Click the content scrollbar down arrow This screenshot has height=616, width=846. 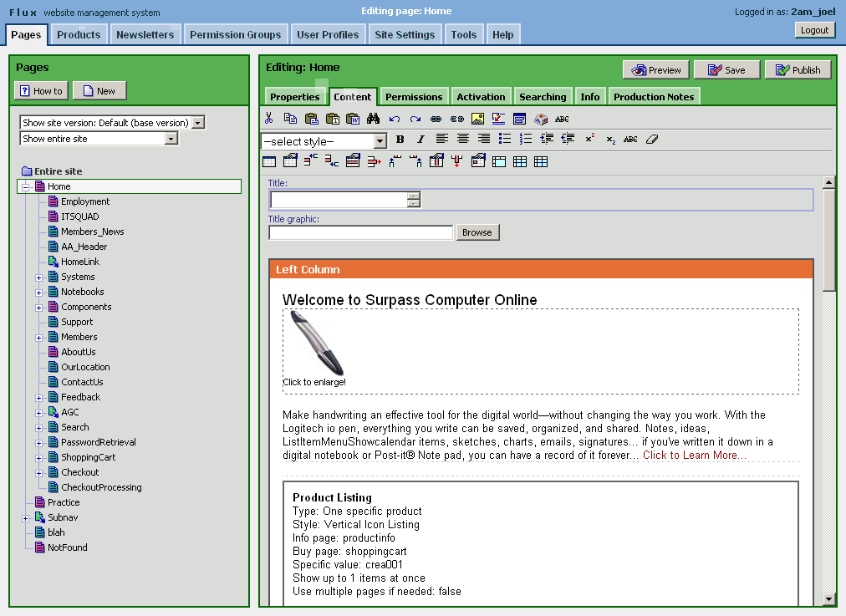829,598
